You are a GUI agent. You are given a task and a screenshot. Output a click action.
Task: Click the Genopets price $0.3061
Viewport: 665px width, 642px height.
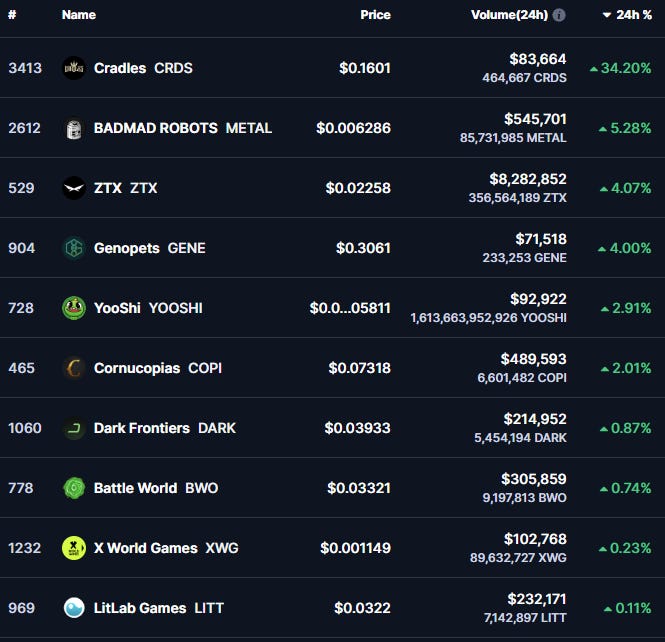tap(363, 248)
